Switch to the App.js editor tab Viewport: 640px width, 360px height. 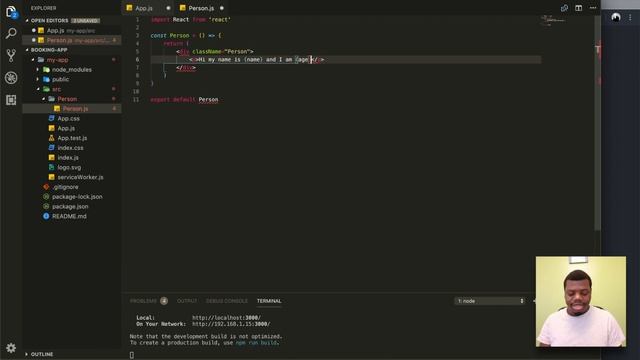[144, 8]
